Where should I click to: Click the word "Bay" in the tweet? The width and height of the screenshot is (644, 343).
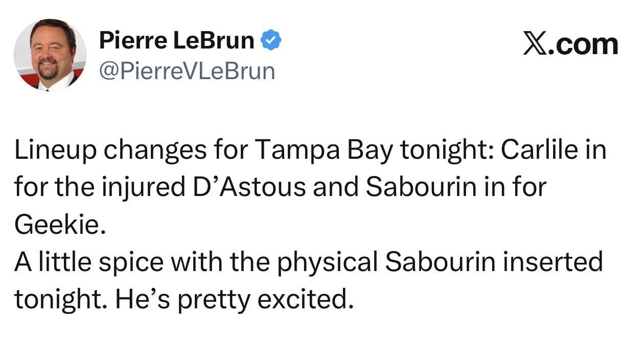coord(371,152)
